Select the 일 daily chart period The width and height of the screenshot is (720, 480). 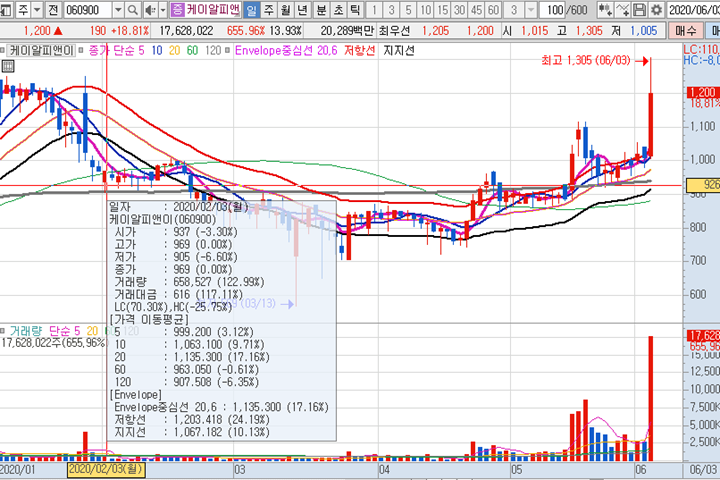pyautogui.click(x=252, y=9)
